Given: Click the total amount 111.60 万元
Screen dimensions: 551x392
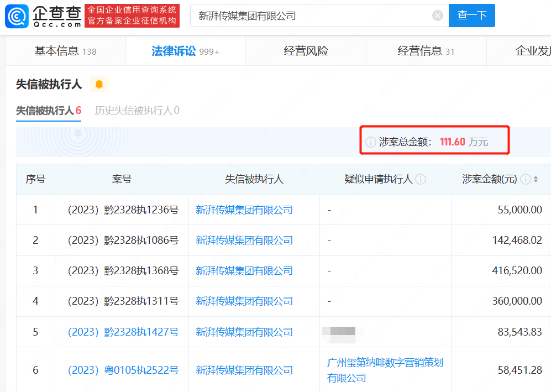Looking at the screenshot, I should pos(464,142).
